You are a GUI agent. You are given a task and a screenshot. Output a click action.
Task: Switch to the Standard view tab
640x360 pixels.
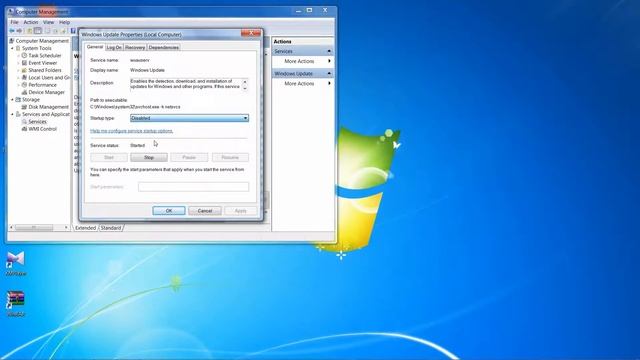tap(111, 228)
